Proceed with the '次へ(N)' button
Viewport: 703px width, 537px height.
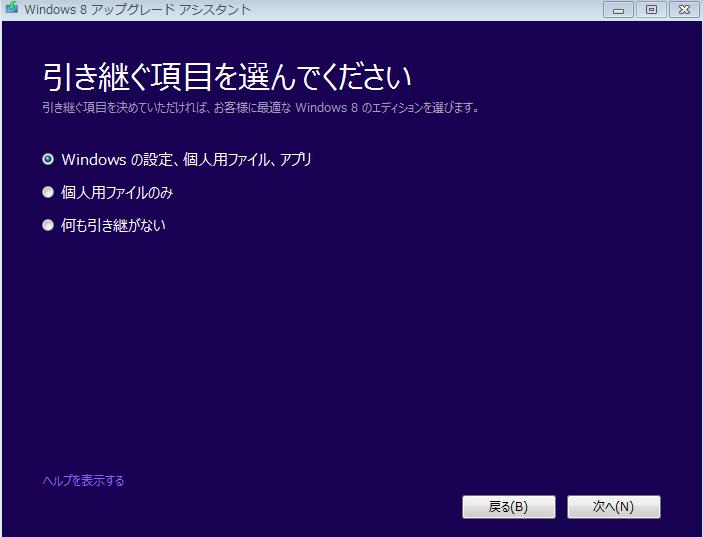pos(613,507)
